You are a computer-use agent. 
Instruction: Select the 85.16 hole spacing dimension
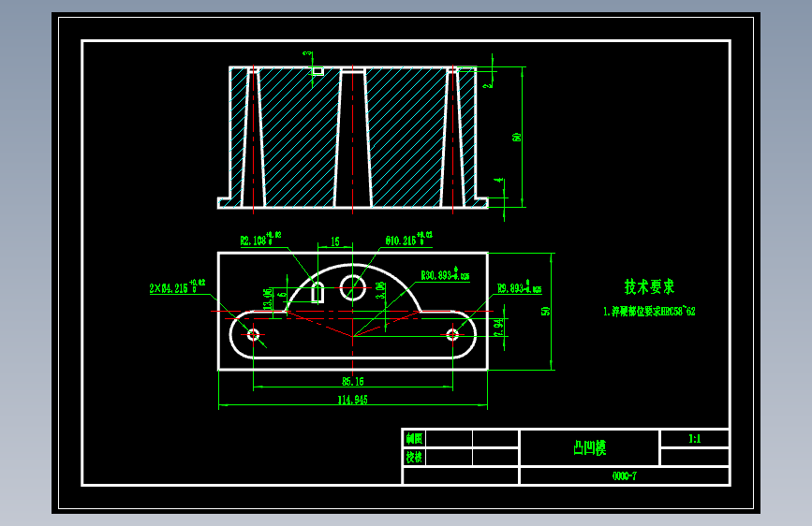click(353, 382)
